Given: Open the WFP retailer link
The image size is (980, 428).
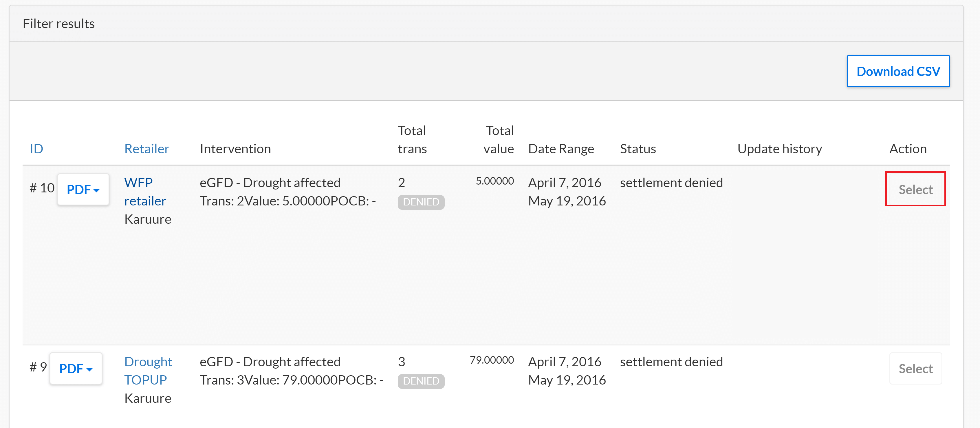Looking at the screenshot, I should (x=145, y=192).
